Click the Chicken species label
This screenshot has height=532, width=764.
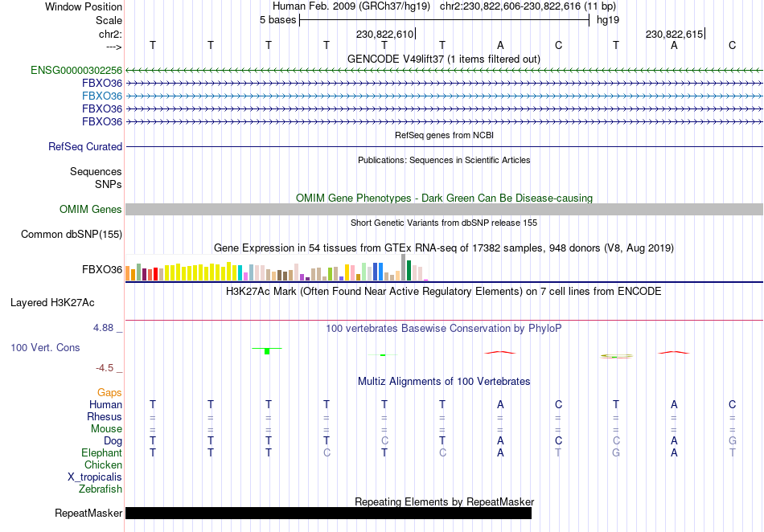pyautogui.click(x=103, y=464)
